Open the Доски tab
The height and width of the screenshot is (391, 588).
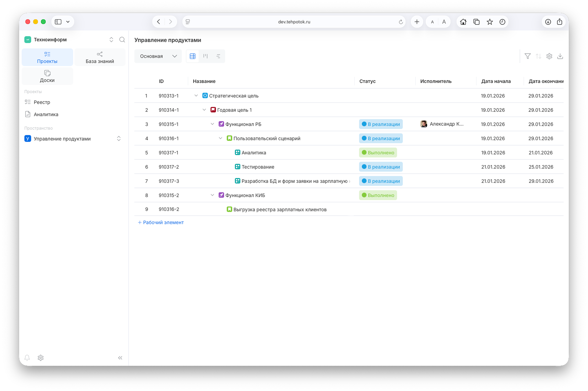click(x=47, y=76)
